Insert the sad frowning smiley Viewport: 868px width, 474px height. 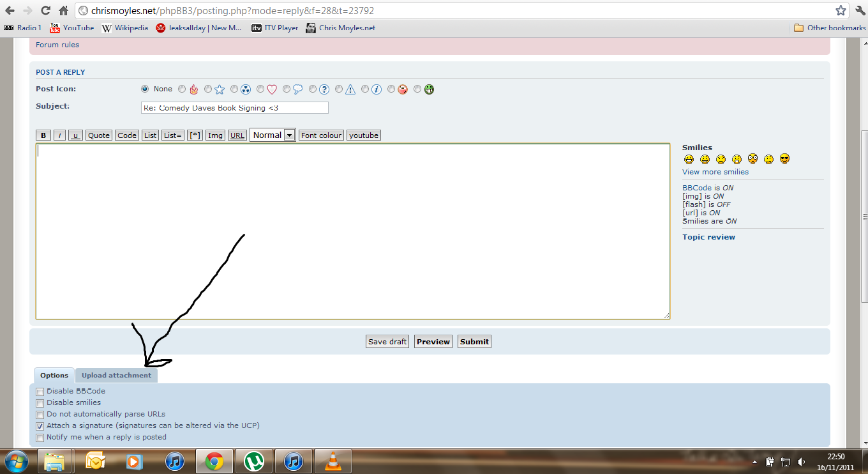click(721, 159)
